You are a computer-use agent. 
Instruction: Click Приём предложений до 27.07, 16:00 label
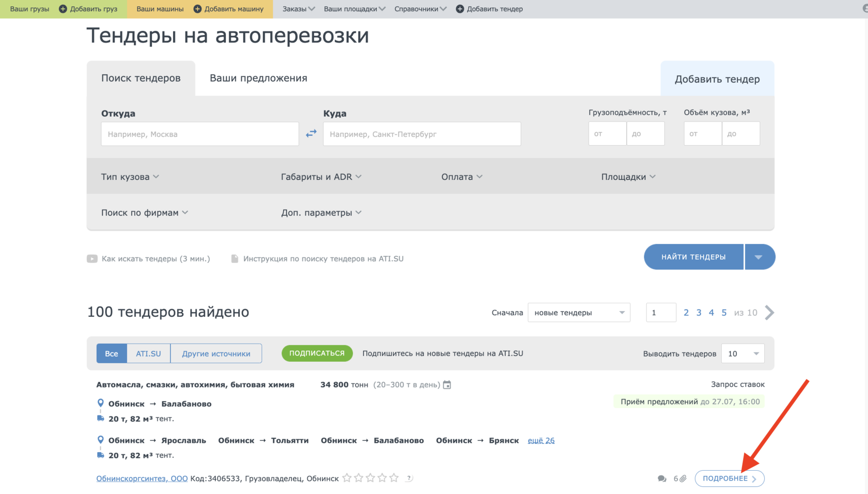point(690,402)
